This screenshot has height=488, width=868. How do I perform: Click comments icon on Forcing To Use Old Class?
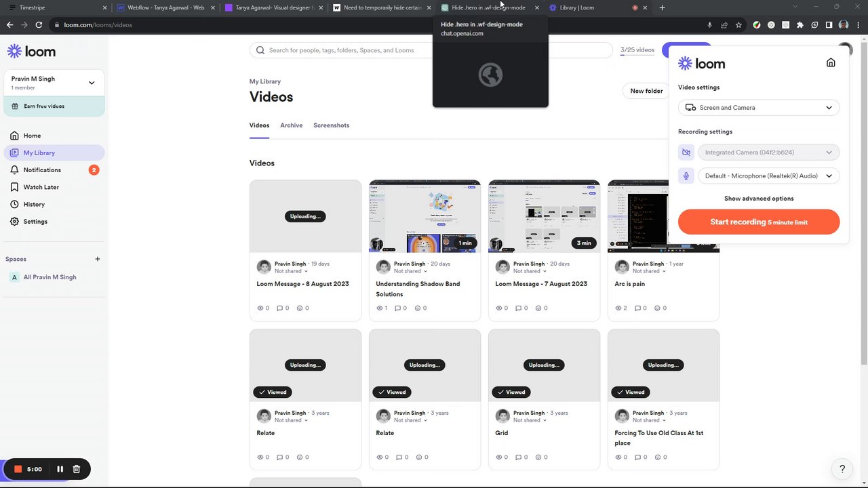[639, 457]
